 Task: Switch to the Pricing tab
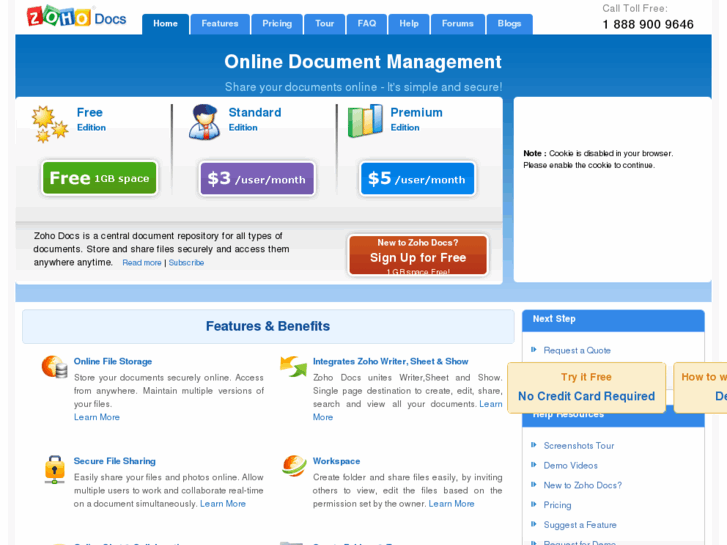click(277, 24)
